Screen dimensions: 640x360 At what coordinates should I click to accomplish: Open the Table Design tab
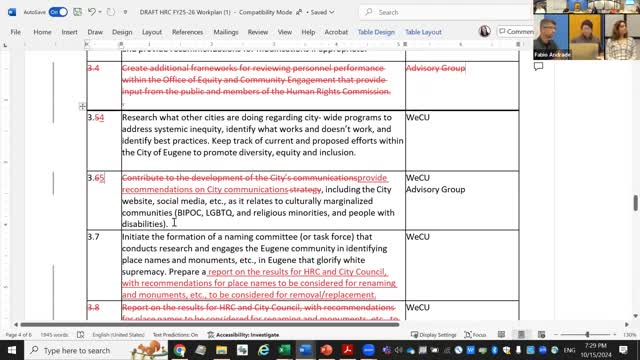click(x=376, y=32)
